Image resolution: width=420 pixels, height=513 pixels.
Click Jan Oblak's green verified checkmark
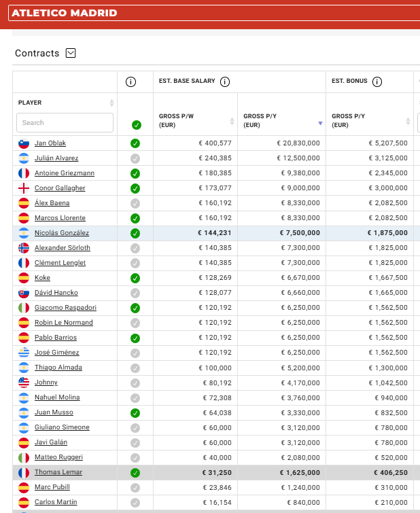135,143
